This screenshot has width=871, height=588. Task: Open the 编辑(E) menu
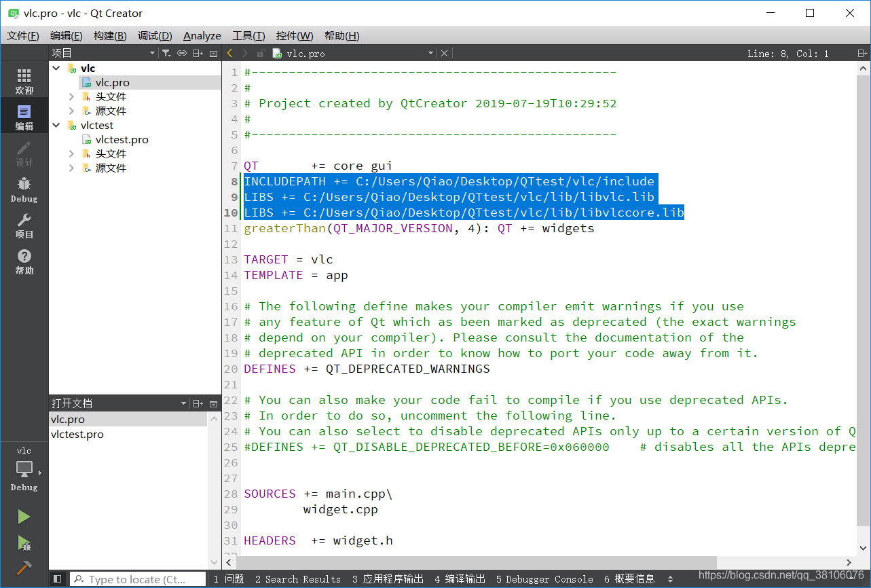tap(67, 36)
